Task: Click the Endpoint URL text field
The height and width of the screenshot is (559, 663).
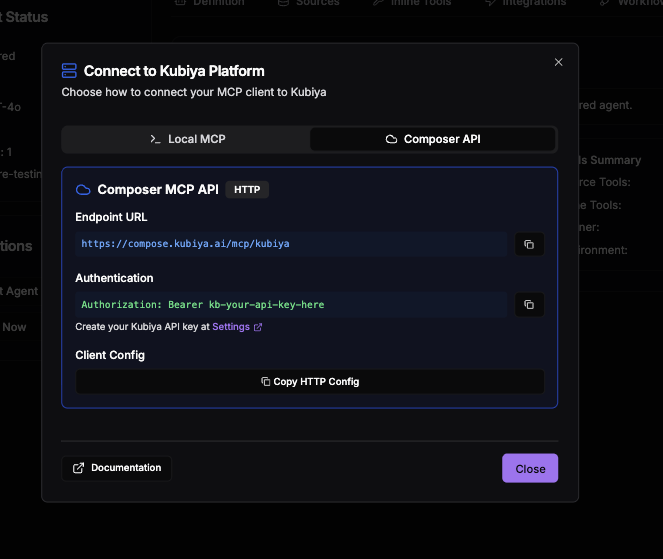Action: [x=291, y=244]
